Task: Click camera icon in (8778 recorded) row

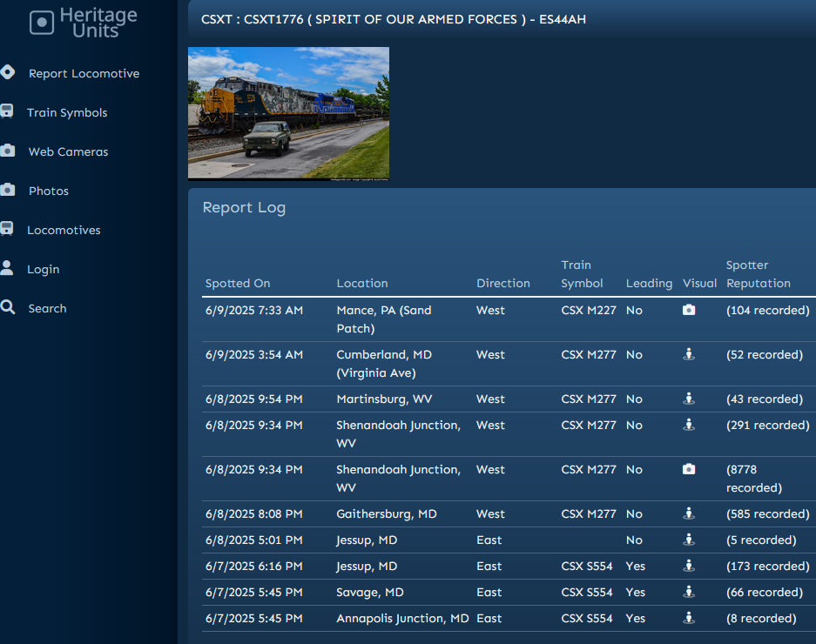Action: (689, 469)
